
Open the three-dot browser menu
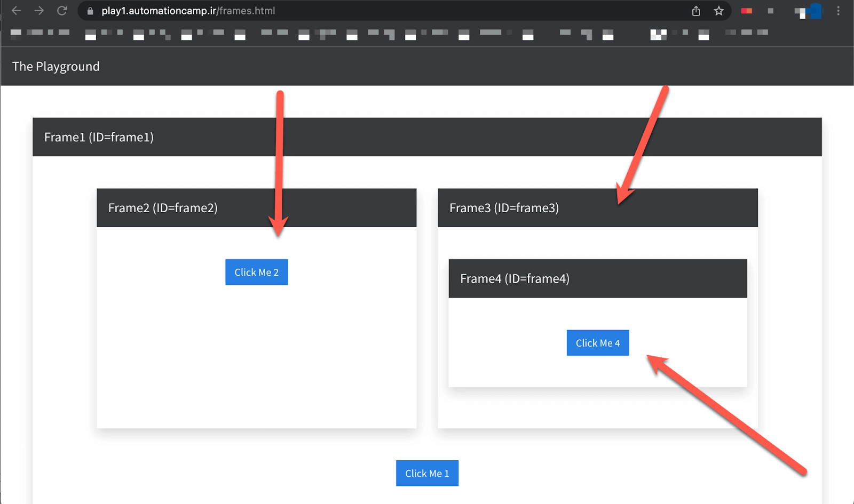pos(839,11)
